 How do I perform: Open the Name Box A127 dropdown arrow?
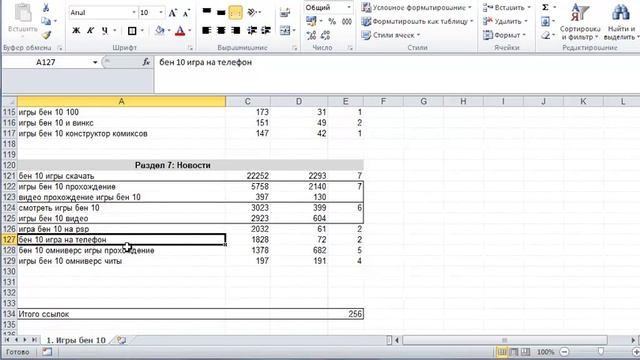(95, 62)
